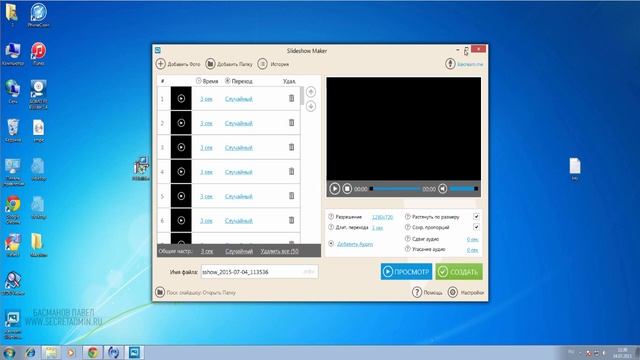Toggle Сохр. пропорций checkbox
This screenshot has width=640, height=360.
point(476,227)
